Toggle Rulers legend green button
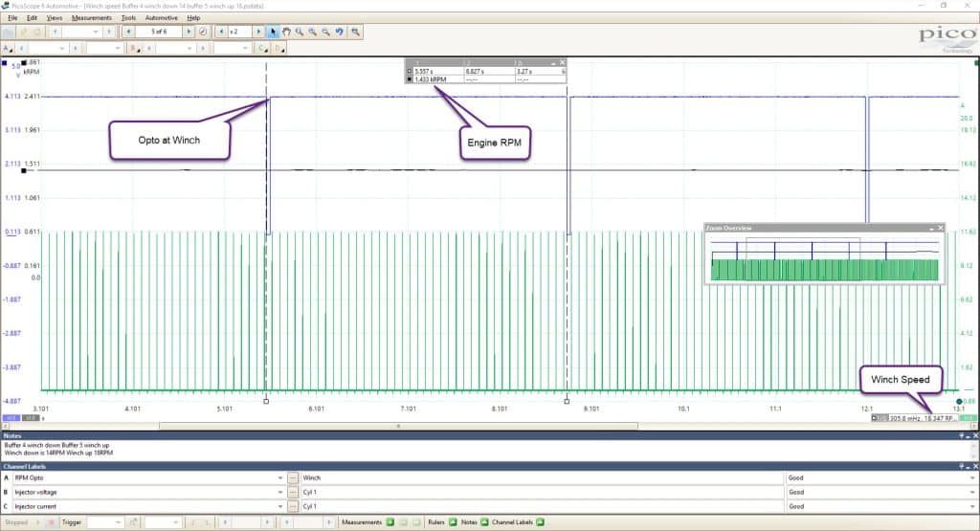This screenshot has height=531, width=980. pyautogui.click(x=453, y=522)
